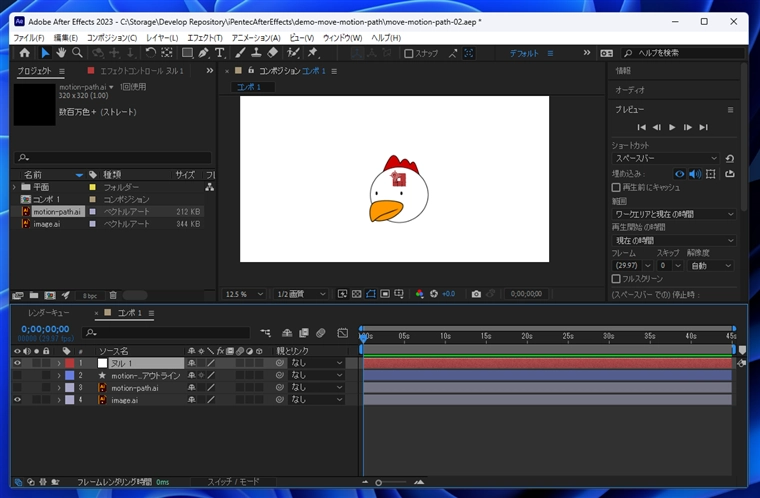Activate the Puppet Pin tool
Viewport: 760px width, 498px height.
tap(312, 53)
